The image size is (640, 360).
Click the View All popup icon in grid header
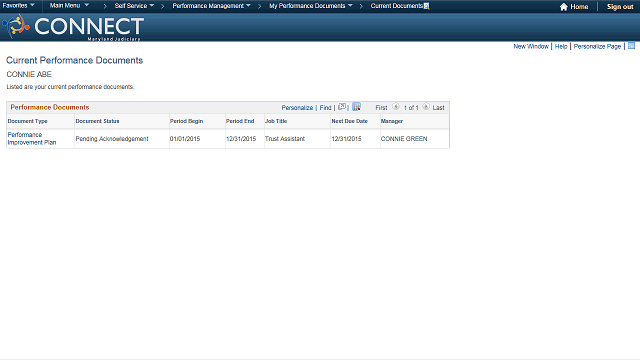tap(342, 107)
